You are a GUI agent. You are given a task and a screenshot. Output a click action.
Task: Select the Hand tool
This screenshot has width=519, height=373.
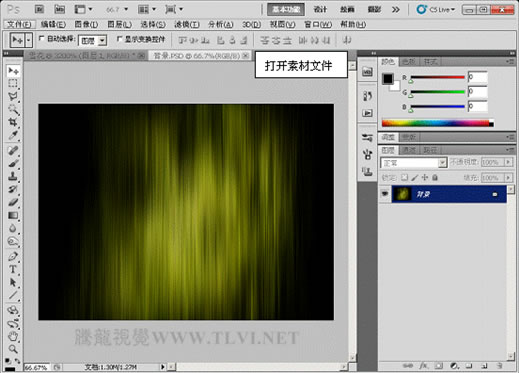13,336
